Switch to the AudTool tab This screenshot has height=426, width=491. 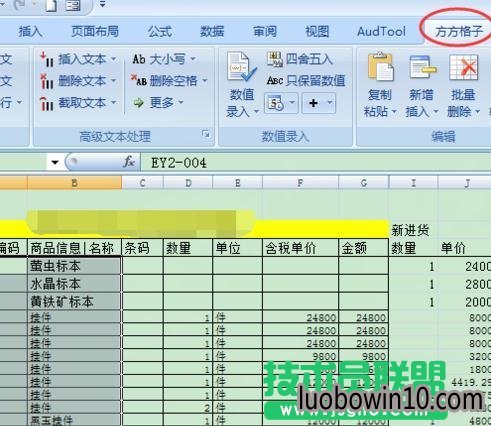click(x=381, y=32)
